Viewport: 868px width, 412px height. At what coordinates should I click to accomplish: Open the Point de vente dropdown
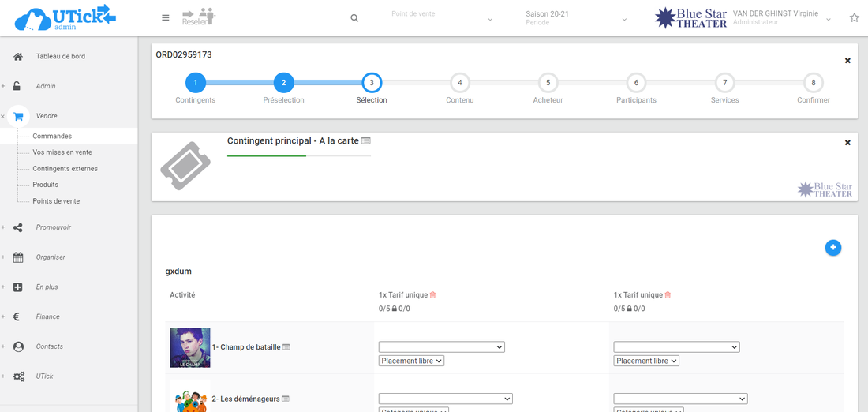click(x=442, y=18)
